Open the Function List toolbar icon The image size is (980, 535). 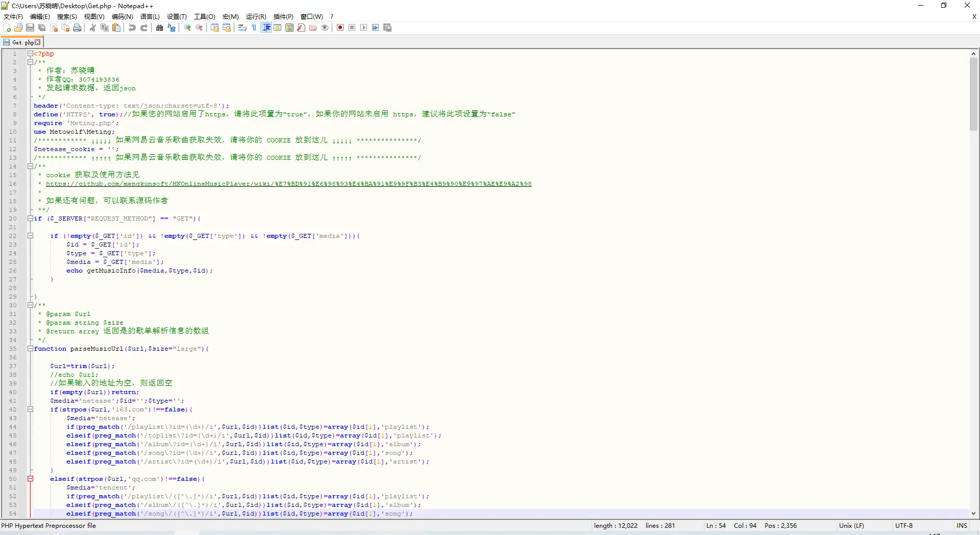(301, 28)
